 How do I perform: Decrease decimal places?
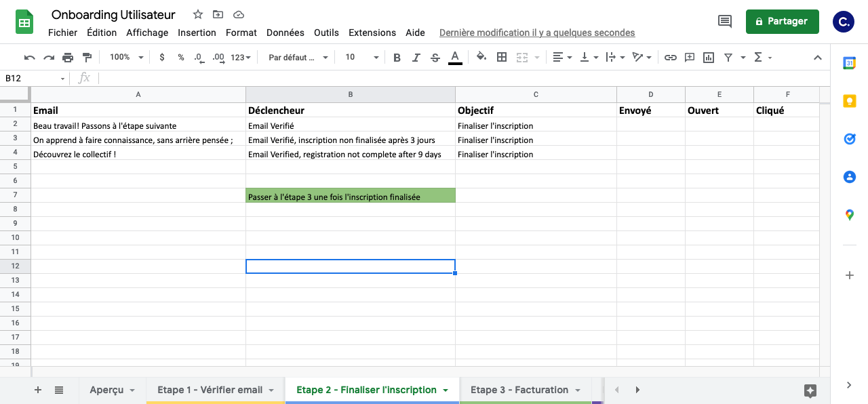[x=198, y=57]
